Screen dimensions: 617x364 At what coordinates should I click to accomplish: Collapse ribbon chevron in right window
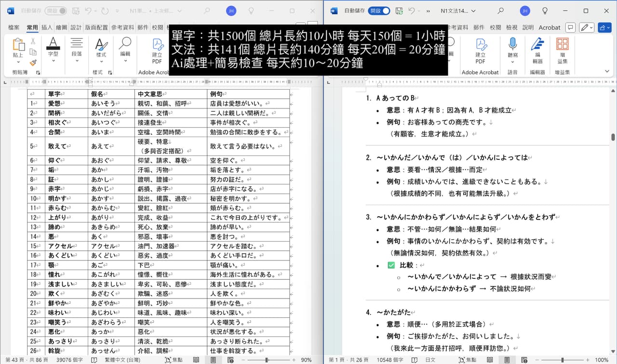coord(606,72)
